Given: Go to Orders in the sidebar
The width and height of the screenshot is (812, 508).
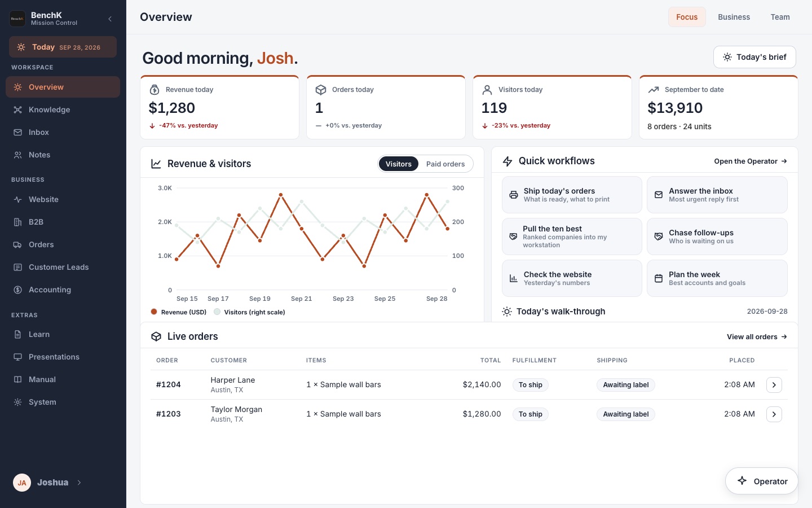Looking at the screenshot, I should tap(63, 244).
